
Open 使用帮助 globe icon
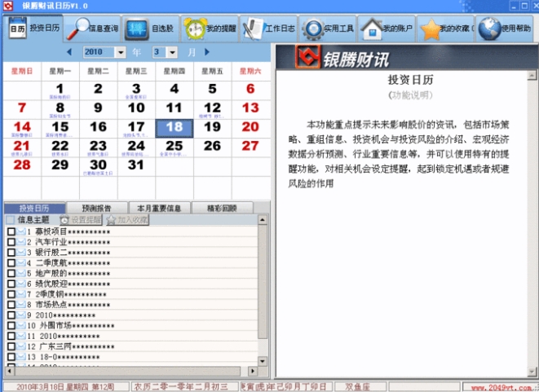tap(490, 29)
